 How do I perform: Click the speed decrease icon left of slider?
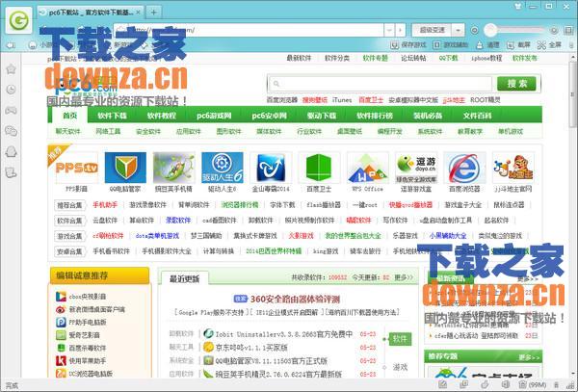[475, 30]
